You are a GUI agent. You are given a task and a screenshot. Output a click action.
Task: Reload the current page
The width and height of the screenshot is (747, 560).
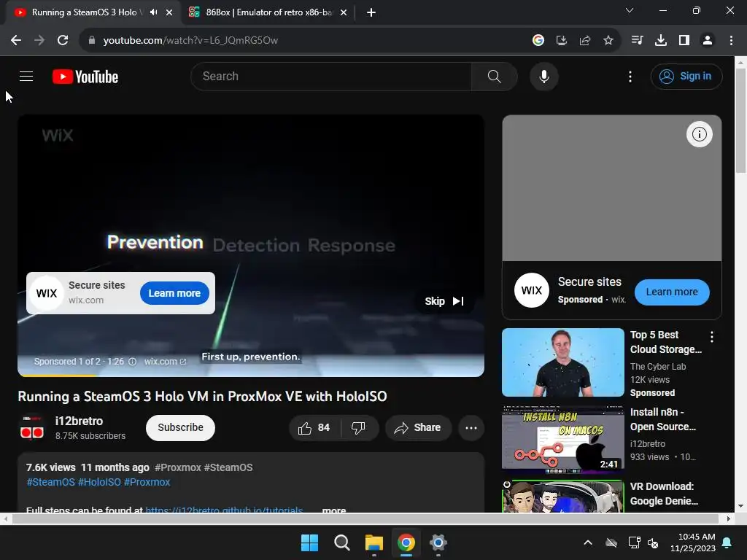coord(63,41)
